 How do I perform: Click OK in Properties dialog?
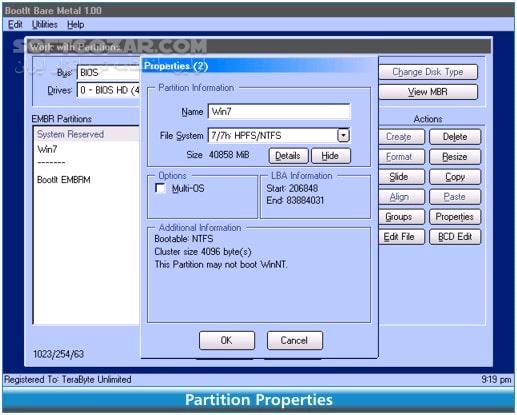click(227, 340)
